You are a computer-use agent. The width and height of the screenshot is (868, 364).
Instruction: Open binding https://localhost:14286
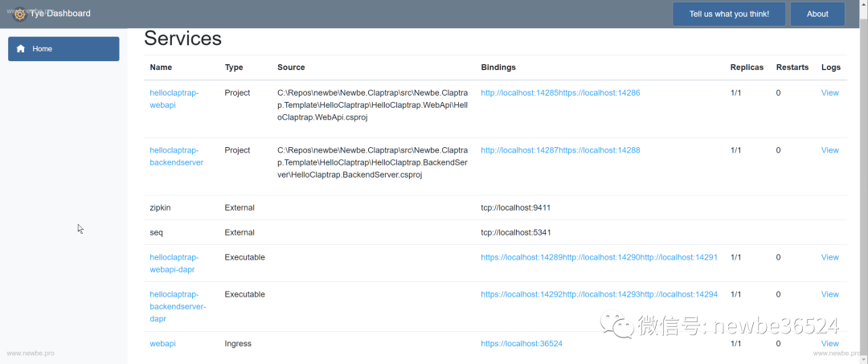coord(600,93)
